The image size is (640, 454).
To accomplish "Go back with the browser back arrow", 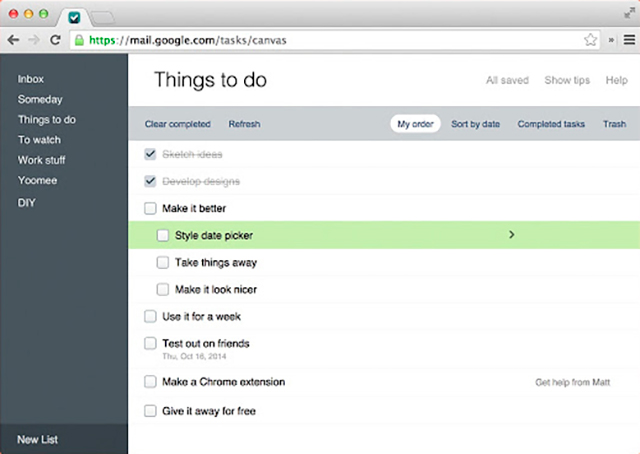I will coord(13,40).
